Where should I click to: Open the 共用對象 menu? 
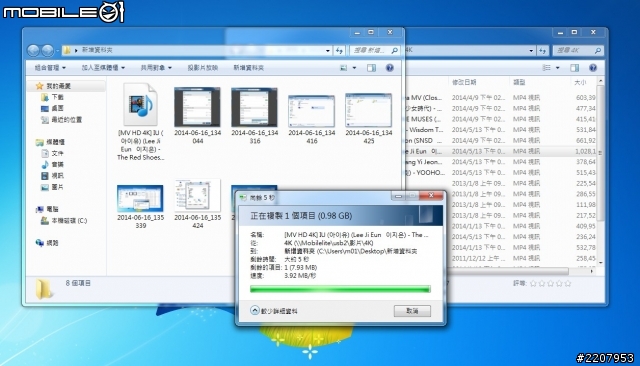point(156,68)
